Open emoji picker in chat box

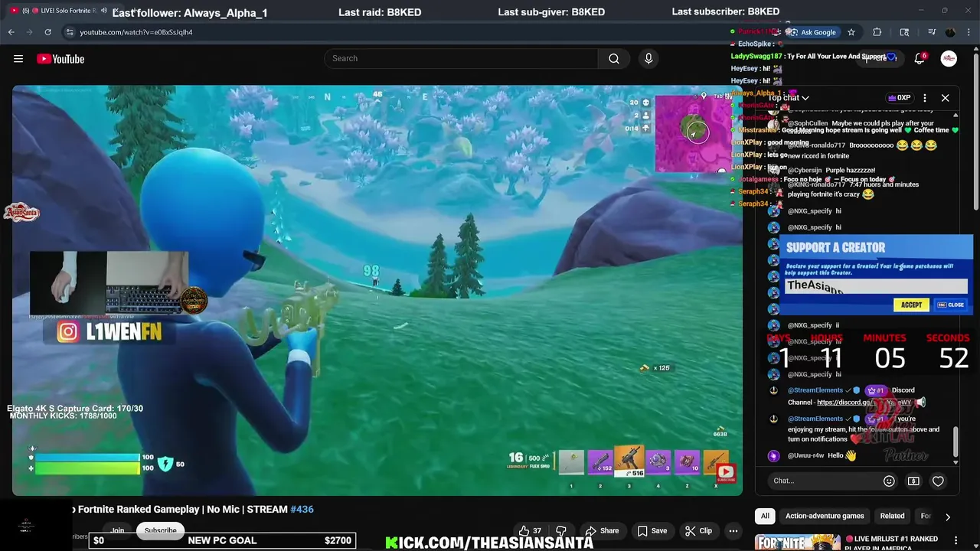coord(889,481)
